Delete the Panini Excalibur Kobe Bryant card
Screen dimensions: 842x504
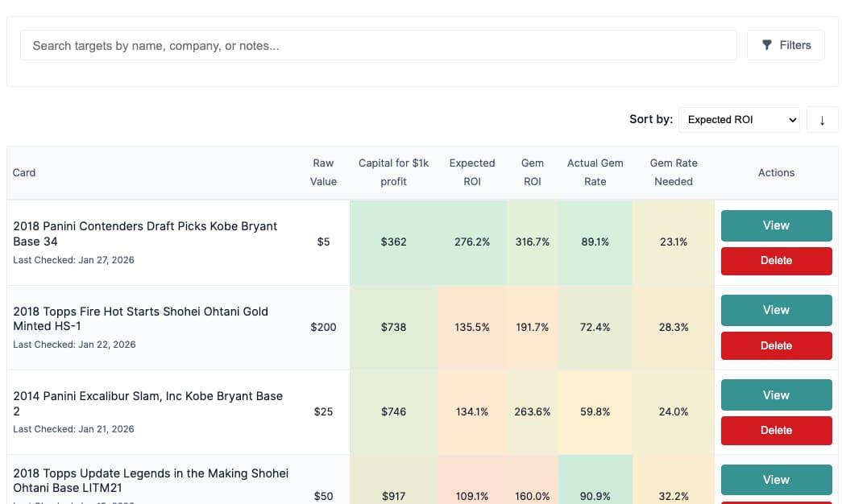pyautogui.click(x=776, y=430)
